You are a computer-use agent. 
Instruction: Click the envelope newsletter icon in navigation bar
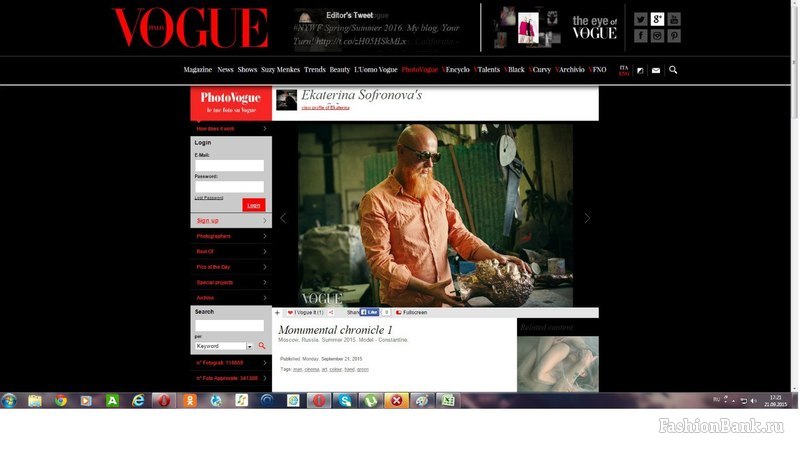(x=656, y=70)
